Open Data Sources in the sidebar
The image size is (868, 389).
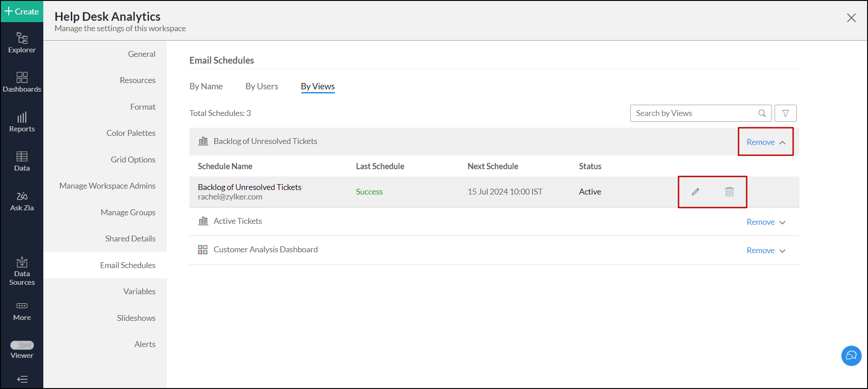(x=22, y=271)
